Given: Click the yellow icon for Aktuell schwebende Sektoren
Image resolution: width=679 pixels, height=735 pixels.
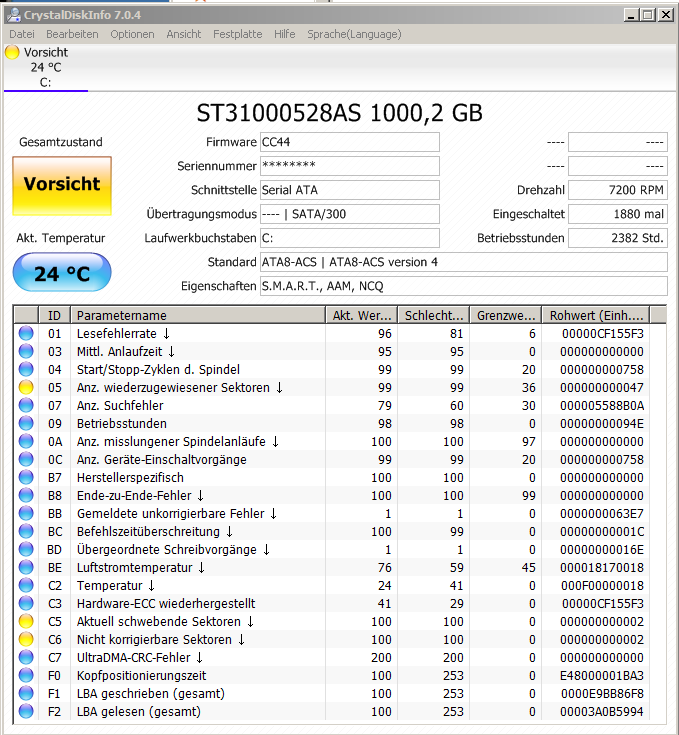Looking at the screenshot, I should point(26,621).
